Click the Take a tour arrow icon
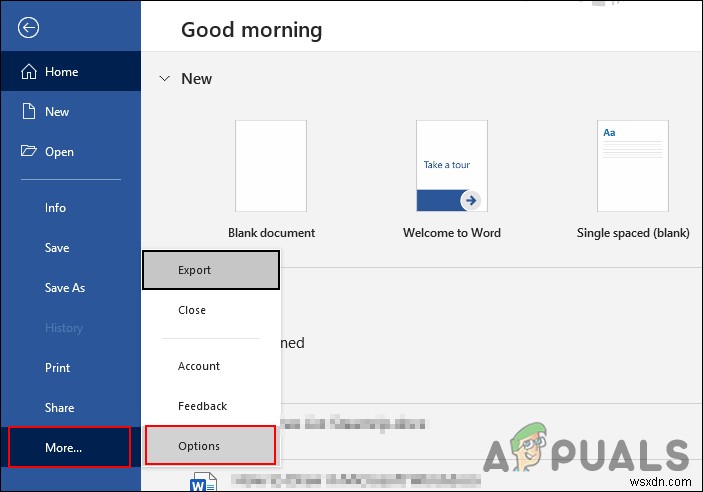The image size is (703, 492). (x=471, y=200)
